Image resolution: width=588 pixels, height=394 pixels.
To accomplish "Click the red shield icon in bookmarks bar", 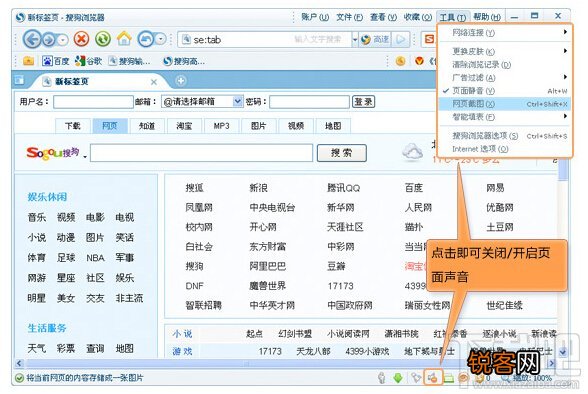I will coord(419,60).
